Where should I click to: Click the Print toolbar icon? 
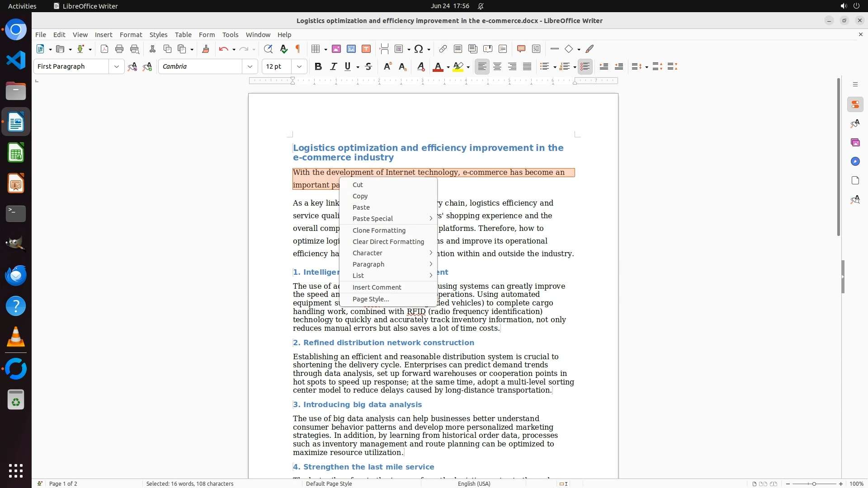coord(119,49)
